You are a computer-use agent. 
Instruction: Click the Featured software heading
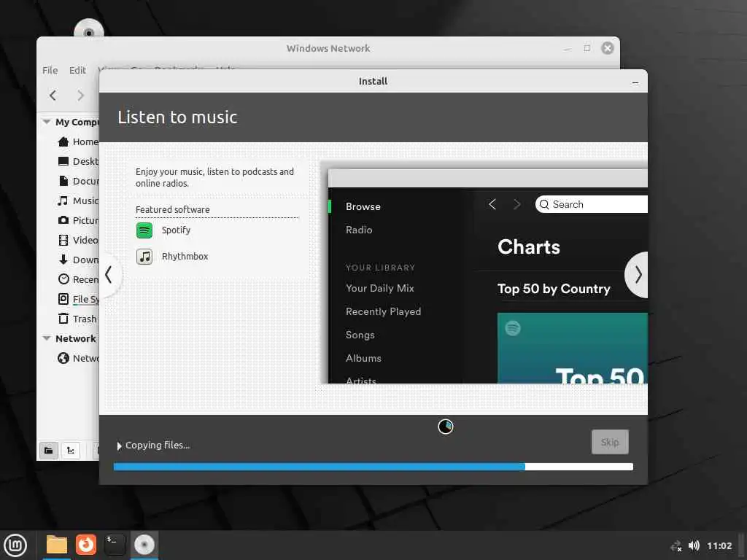coord(172,209)
